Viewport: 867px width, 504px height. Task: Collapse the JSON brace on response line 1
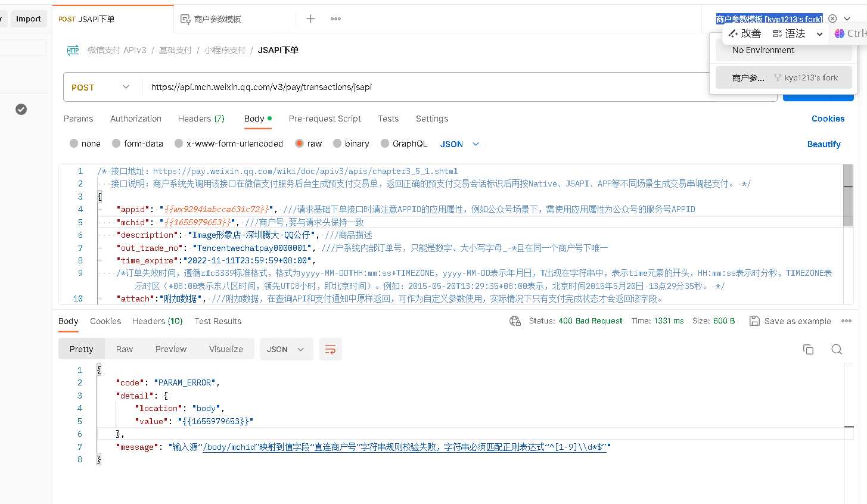[x=99, y=370]
